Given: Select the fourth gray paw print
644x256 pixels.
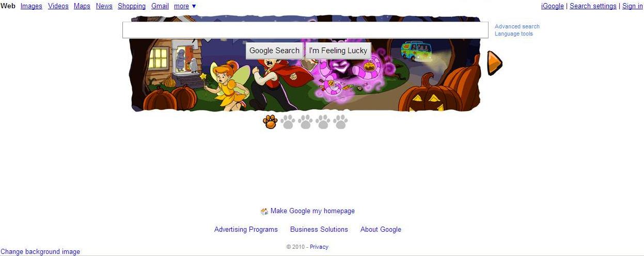Looking at the screenshot, I should pos(323,122).
